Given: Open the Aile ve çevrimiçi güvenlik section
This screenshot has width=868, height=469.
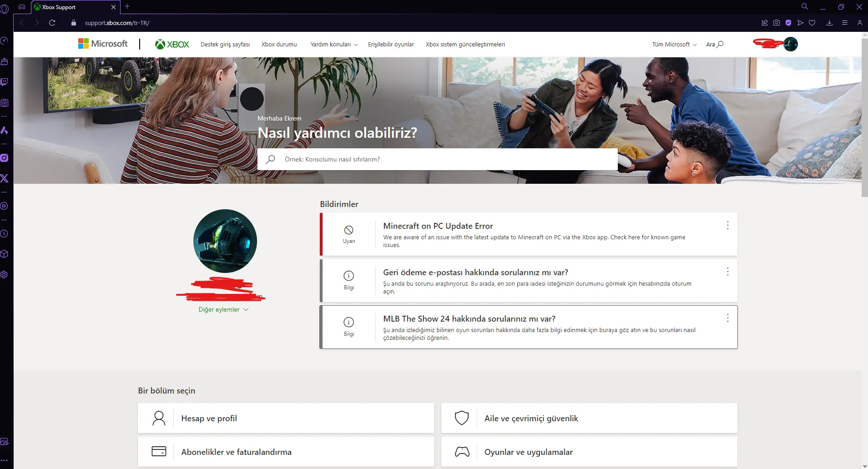Looking at the screenshot, I should pyautogui.click(x=589, y=418).
